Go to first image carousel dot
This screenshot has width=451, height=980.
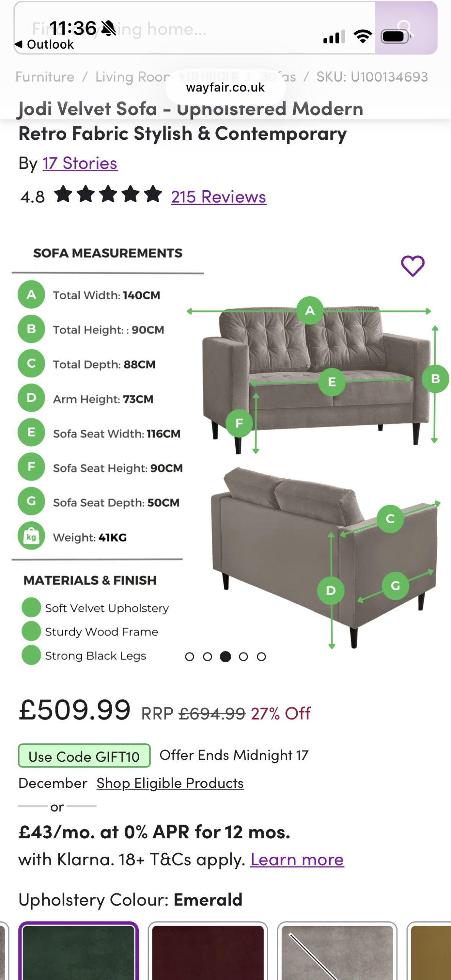(189, 657)
